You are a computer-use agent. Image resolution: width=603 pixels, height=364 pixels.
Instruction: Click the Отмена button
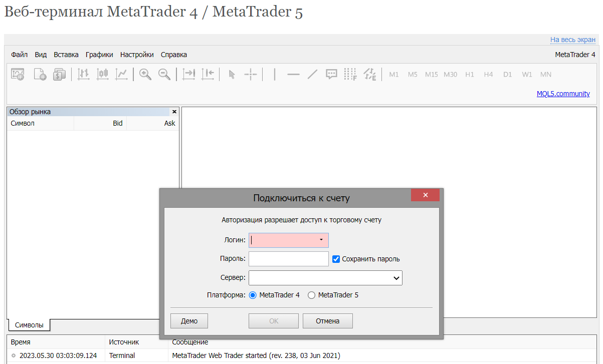point(328,321)
